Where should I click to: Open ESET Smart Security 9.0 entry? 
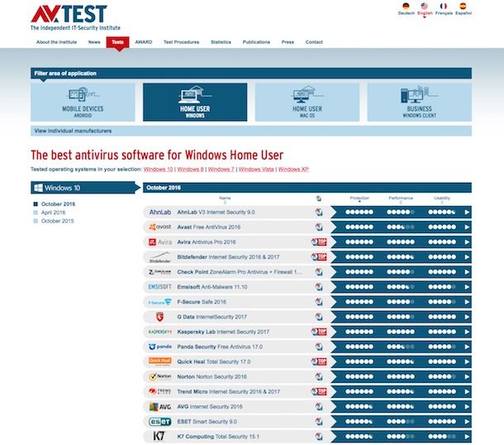207,422
